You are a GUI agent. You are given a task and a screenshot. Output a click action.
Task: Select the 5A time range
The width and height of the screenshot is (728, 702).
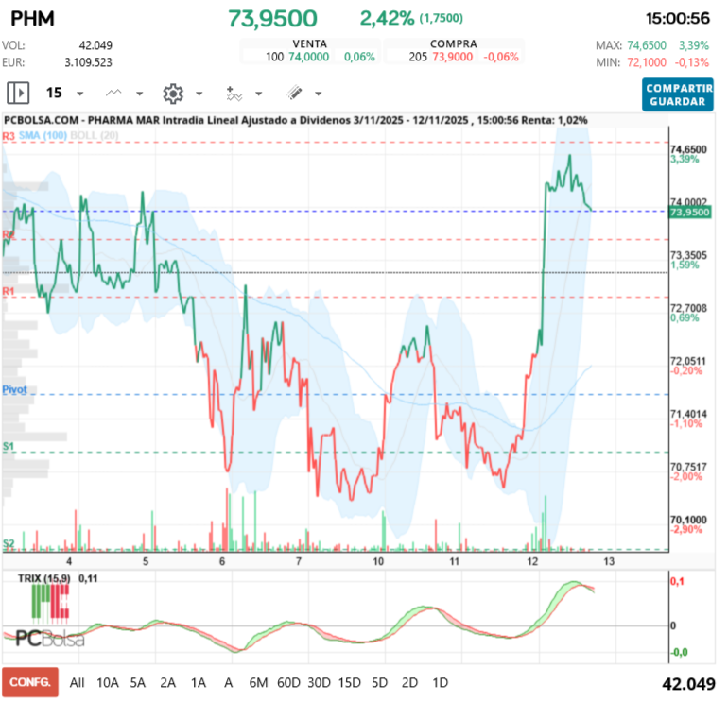137,683
